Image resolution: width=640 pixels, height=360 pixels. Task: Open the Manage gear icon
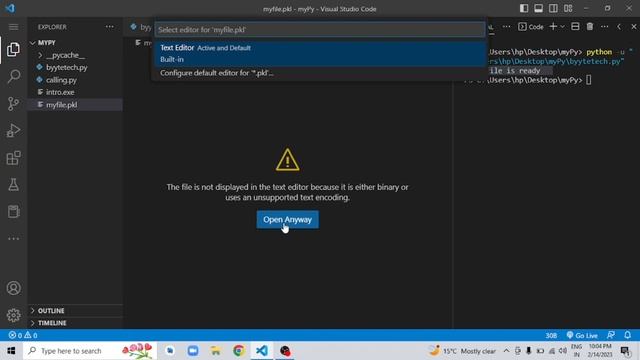13,315
